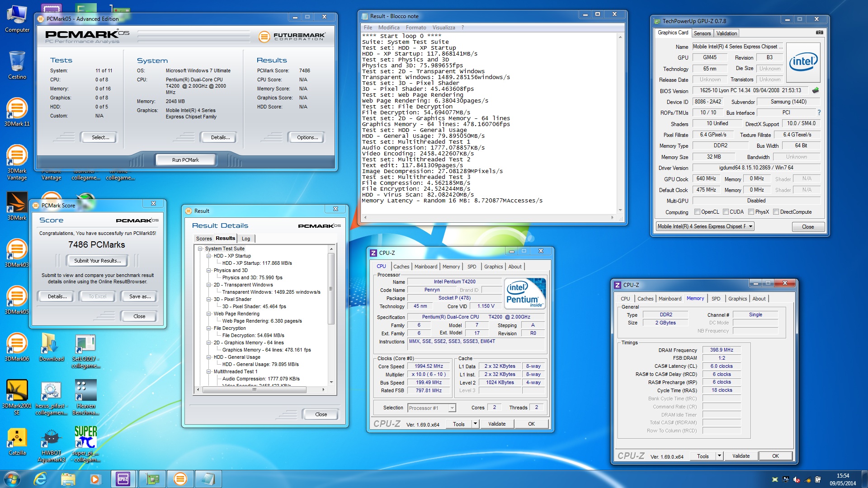Launch the 3DMark2001 SE shortcut

coord(17,397)
